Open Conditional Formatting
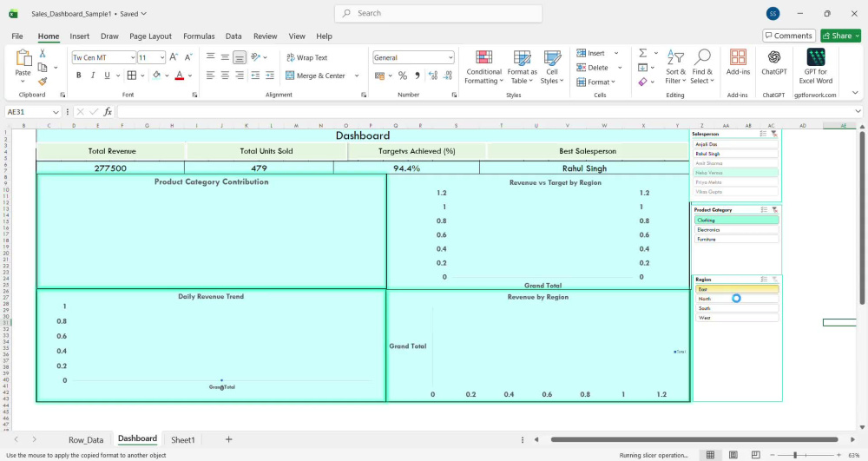Viewport: 868px width, 461px height. [x=483, y=67]
